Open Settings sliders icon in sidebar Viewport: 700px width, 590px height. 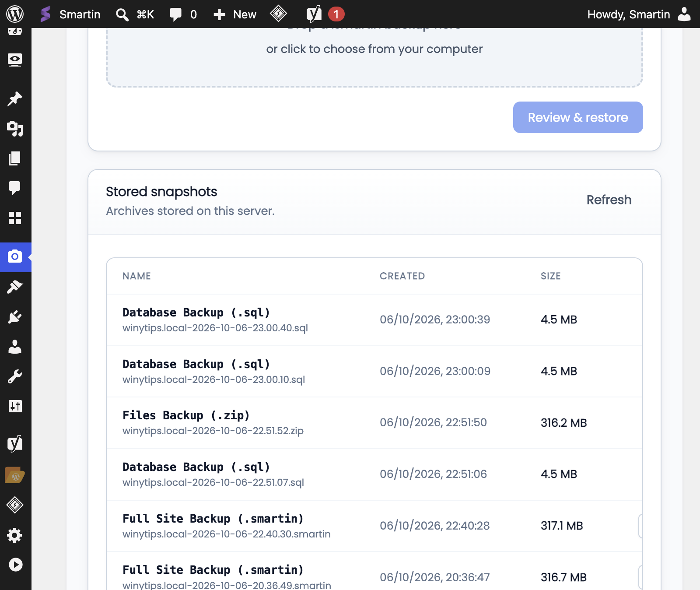pos(15,406)
